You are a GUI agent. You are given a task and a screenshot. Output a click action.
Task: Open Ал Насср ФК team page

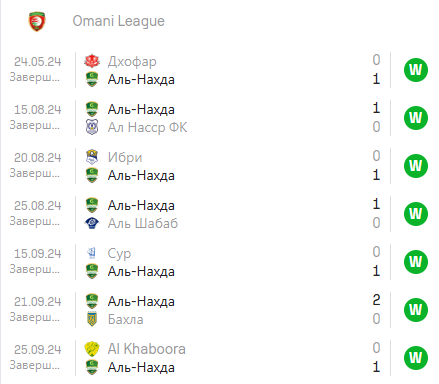[147, 127]
